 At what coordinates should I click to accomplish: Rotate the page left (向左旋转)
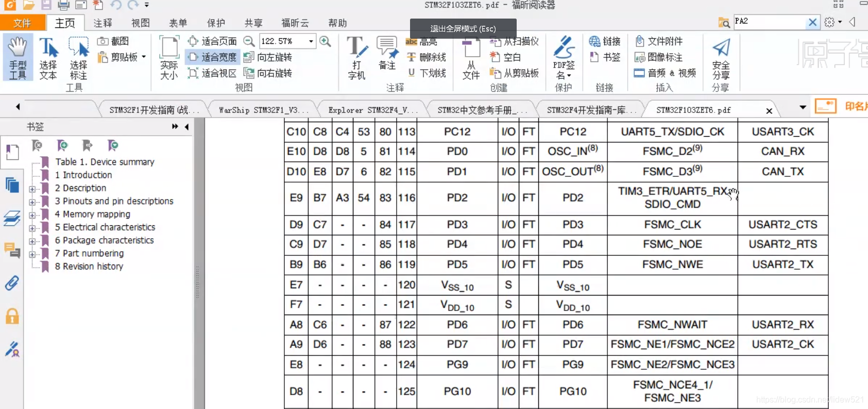tap(268, 57)
